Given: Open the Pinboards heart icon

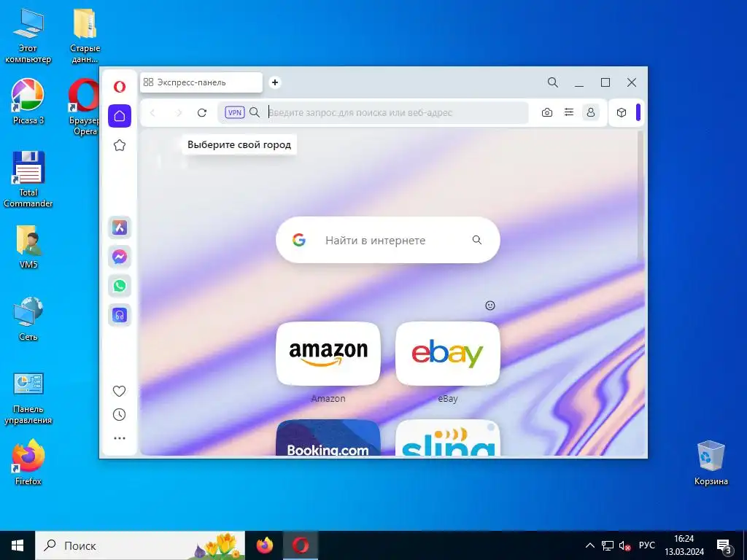Looking at the screenshot, I should 119,391.
